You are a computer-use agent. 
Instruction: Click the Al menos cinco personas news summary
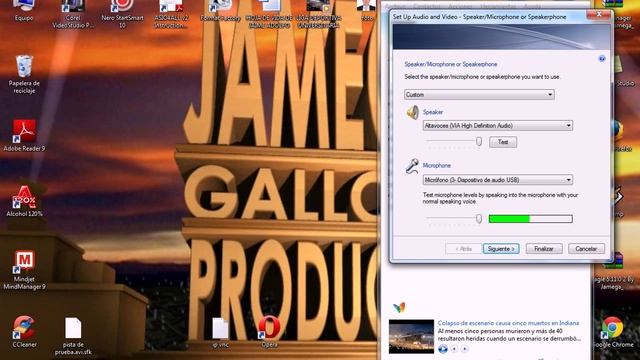[509, 335]
